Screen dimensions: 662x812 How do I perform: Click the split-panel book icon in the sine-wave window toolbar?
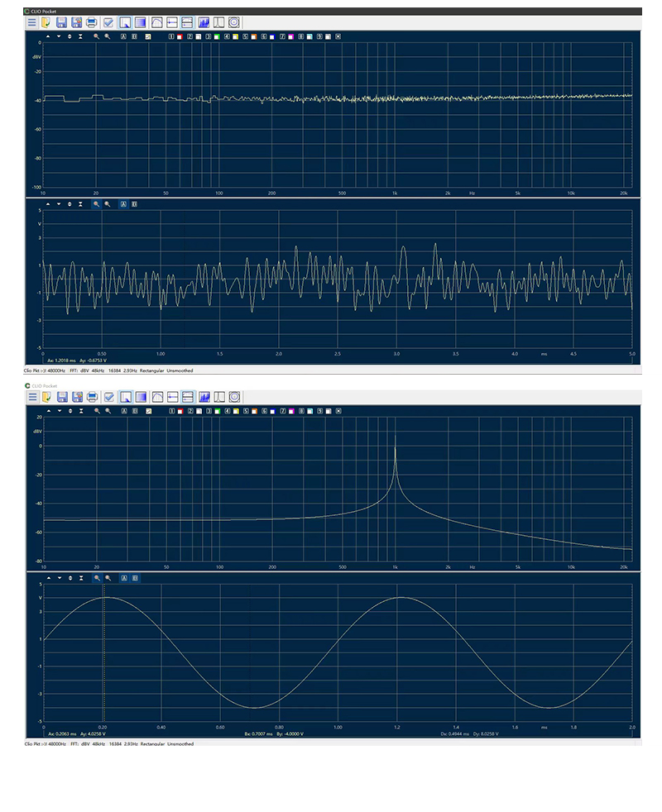(x=219, y=397)
